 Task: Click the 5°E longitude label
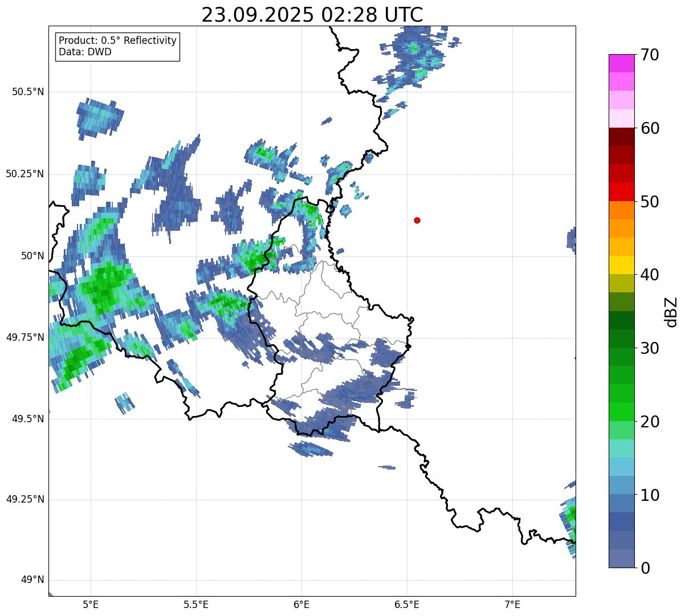(91, 604)
